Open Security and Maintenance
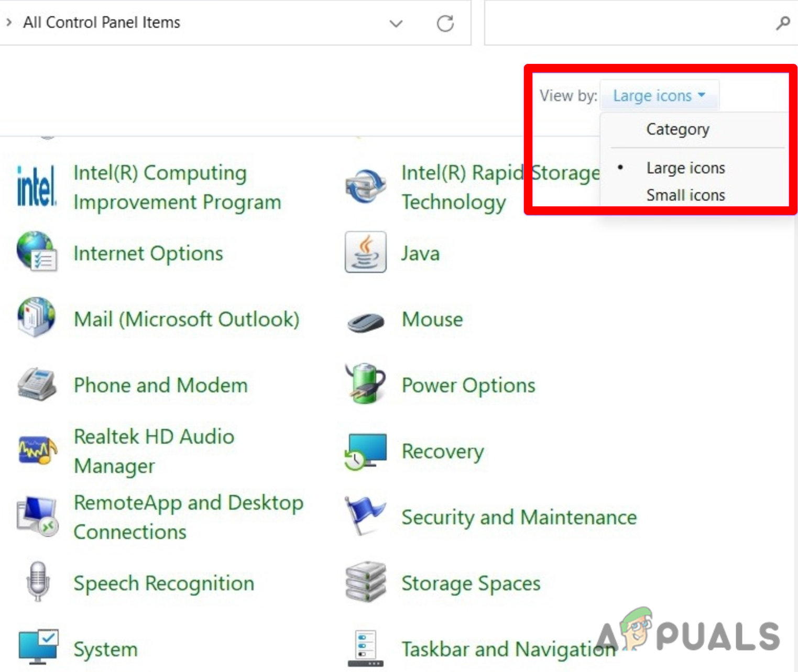Viewport: 798px width, 672px height. [518, 517]
